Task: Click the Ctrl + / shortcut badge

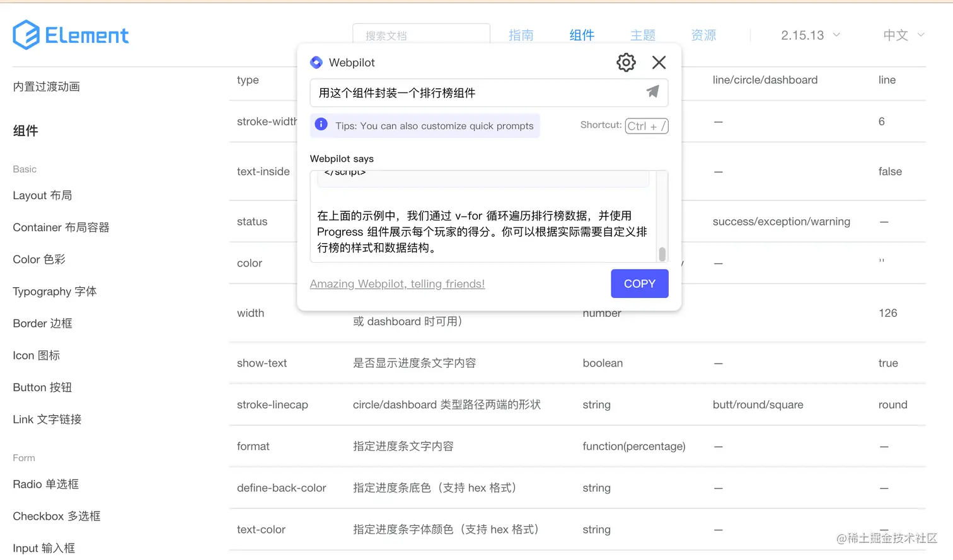Action: click(647, 126)
